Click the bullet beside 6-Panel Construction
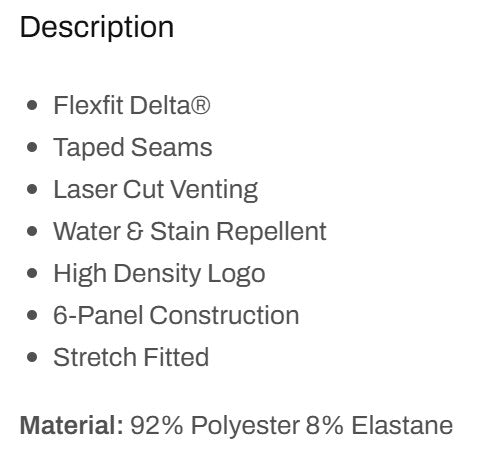The image size is (486, 455). click(x=32, y=315)
